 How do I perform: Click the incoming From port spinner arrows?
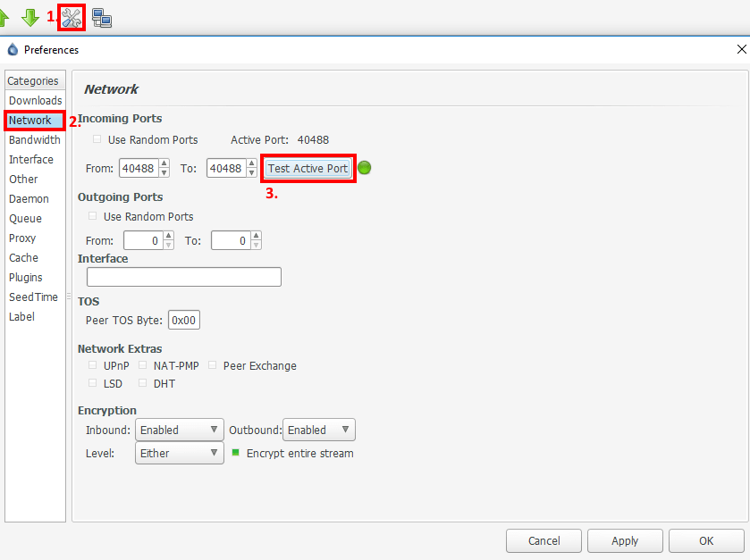click(164, 168)
